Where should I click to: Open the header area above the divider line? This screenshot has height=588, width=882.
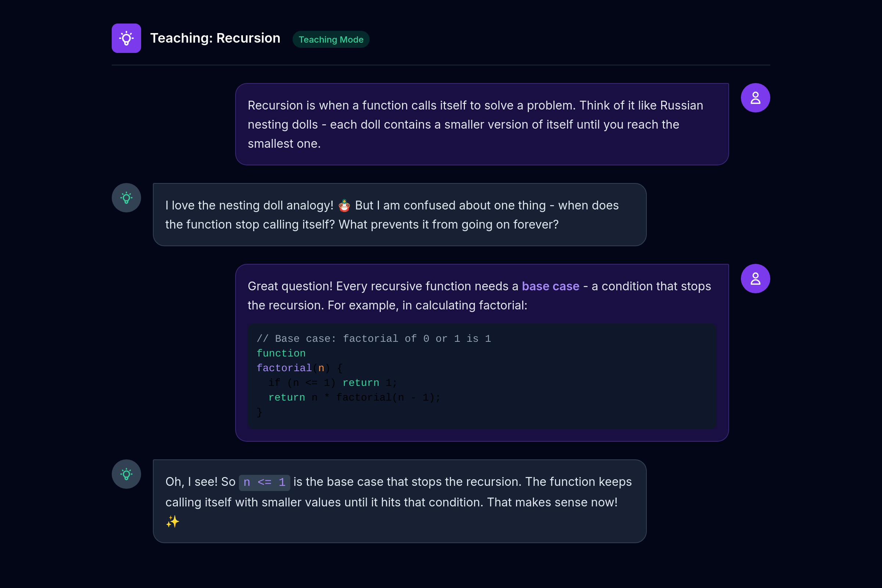(x=441, y=37)
